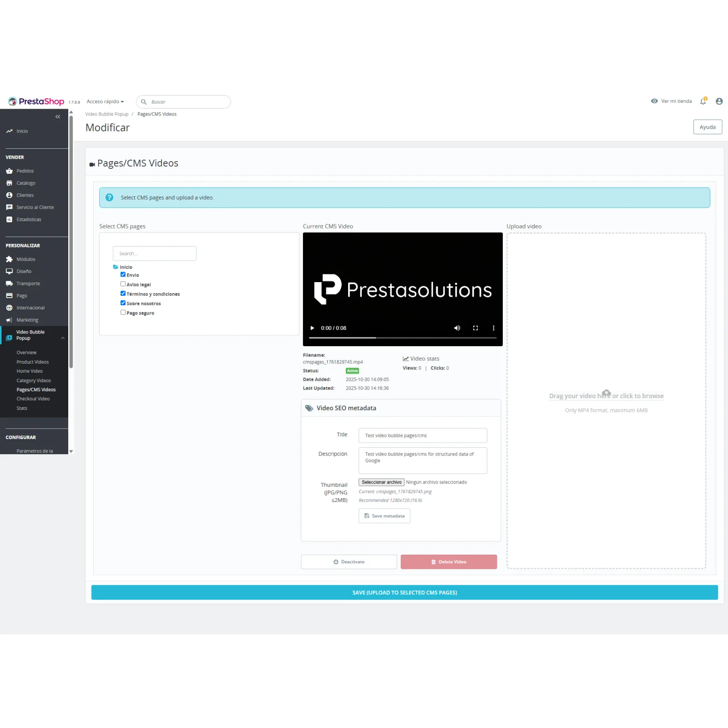Screen dimensions: 728x728
Task: Go to Checkout Video in the submenu
Action: 33,399
